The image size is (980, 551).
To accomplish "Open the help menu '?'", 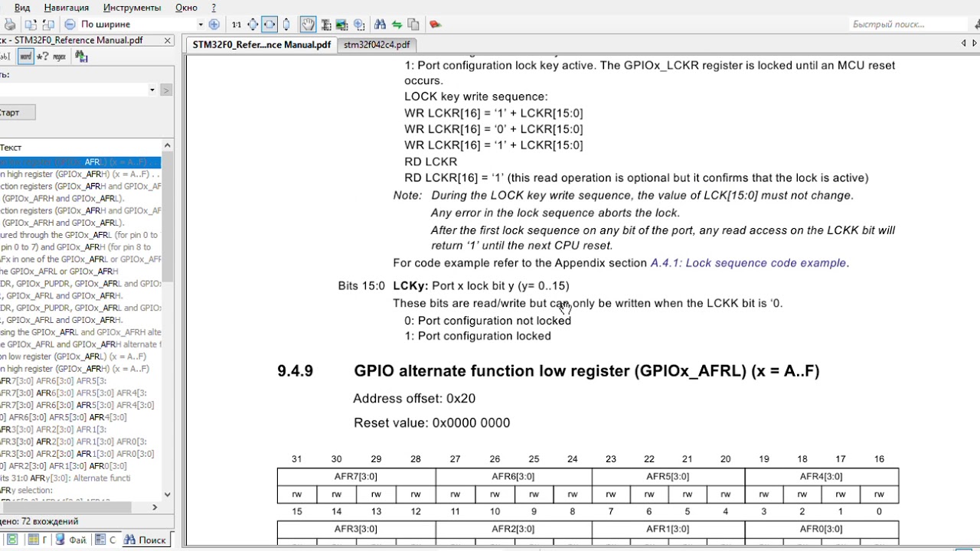I will (214, 8).
